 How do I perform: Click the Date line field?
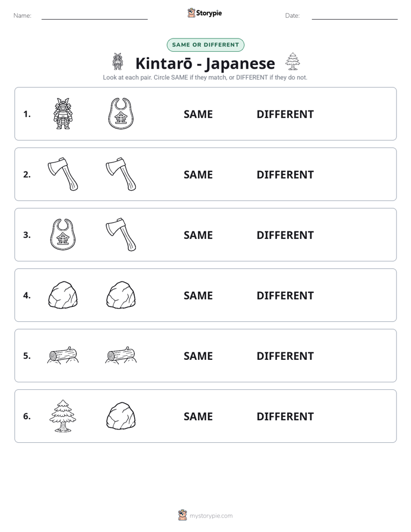coord(355,16)
